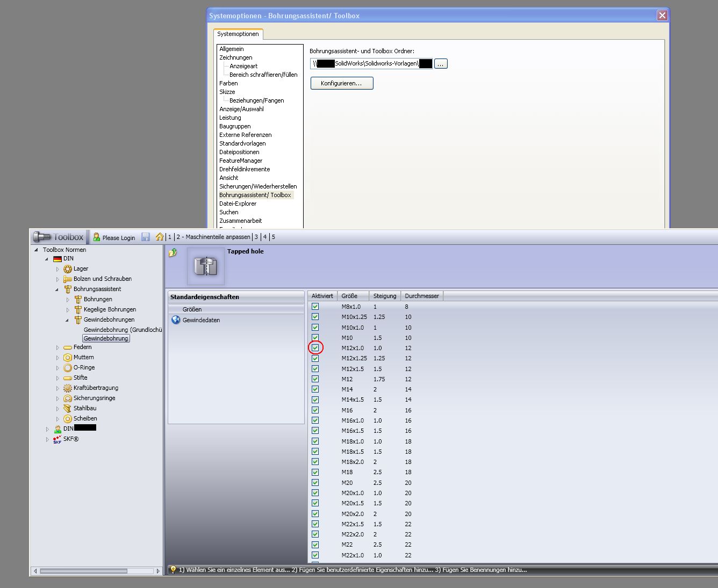Disable size M14 checkbox

pos(315,389)
